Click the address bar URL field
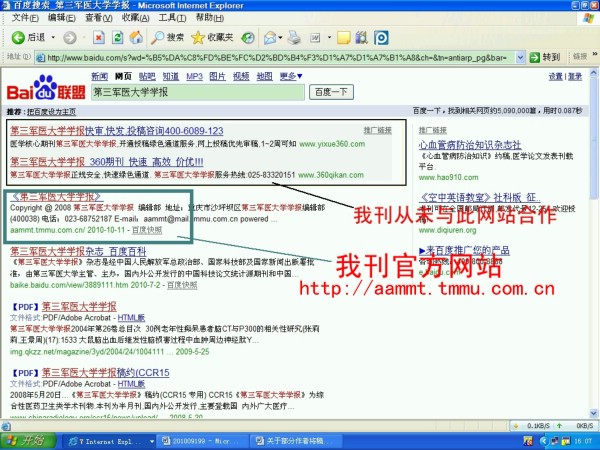 click(x=280, y=57)
